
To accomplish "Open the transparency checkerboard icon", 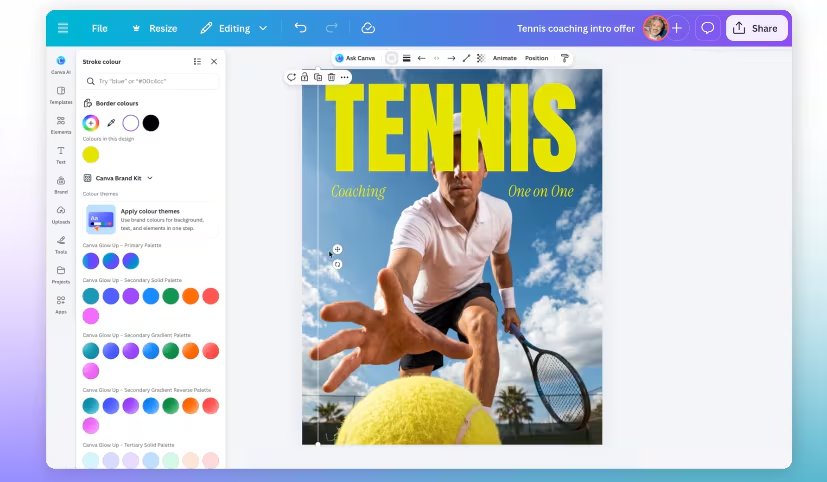I will click(x=481, y=58).
